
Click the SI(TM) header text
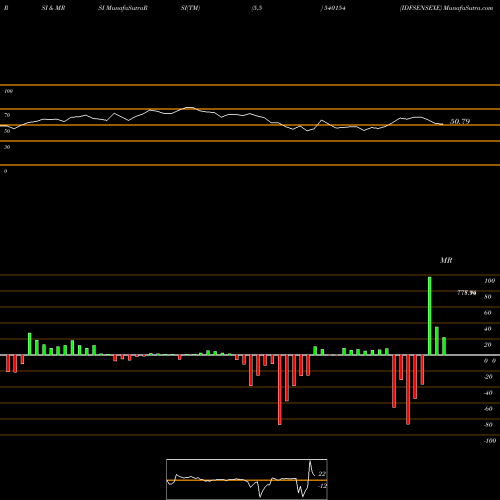tap(190, 8)
